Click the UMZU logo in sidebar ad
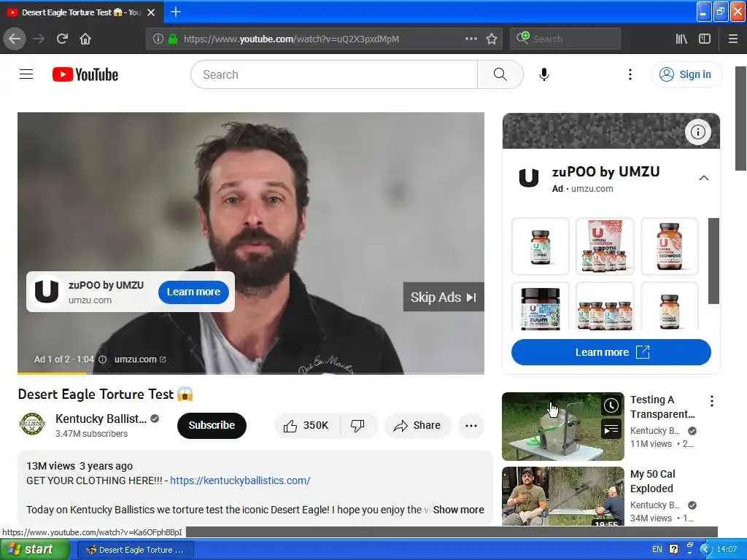 pyautogui.click(x=528, y=178)
